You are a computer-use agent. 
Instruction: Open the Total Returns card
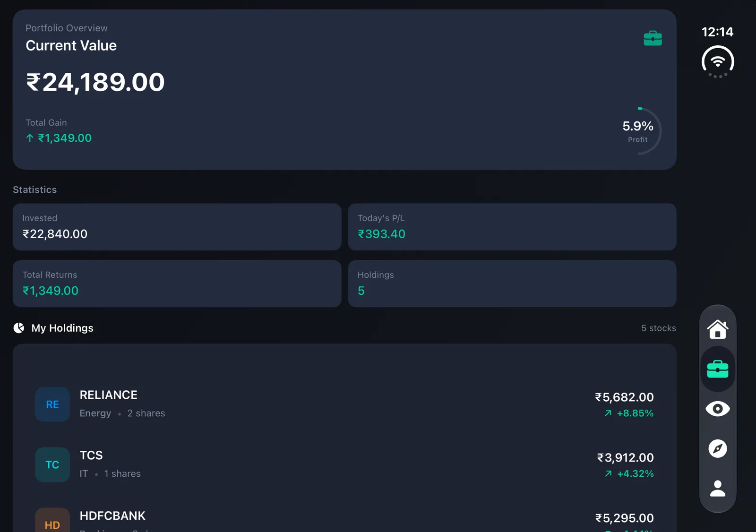tap(177, 283)
